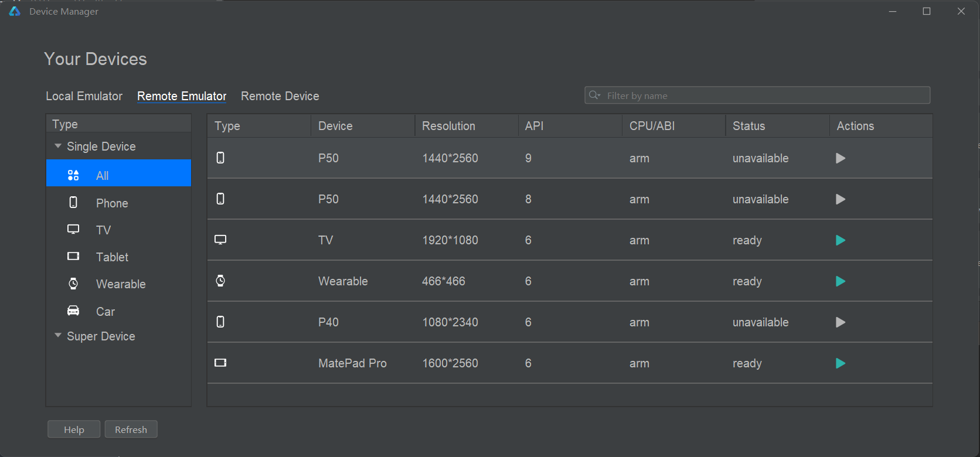Select the MatePad Pro device name cell
This screenshot has width=980, height=457.
pos(352,363)
